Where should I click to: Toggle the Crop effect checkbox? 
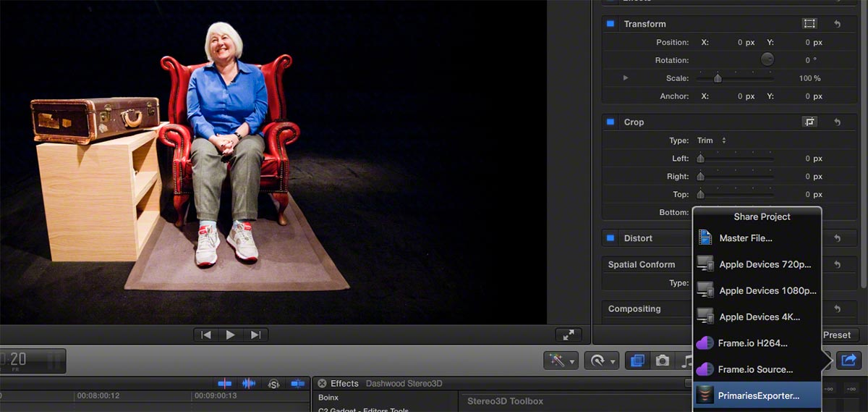[610, 122]
